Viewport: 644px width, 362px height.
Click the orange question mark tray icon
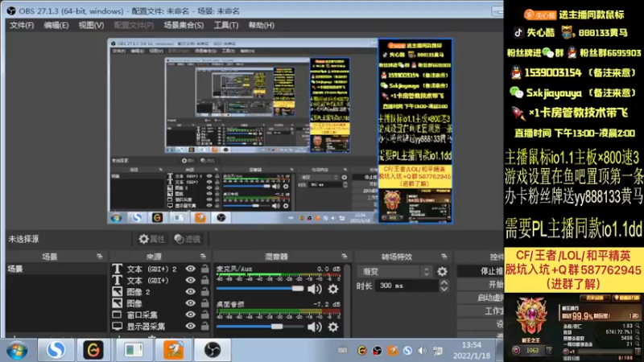pos(392,351)
